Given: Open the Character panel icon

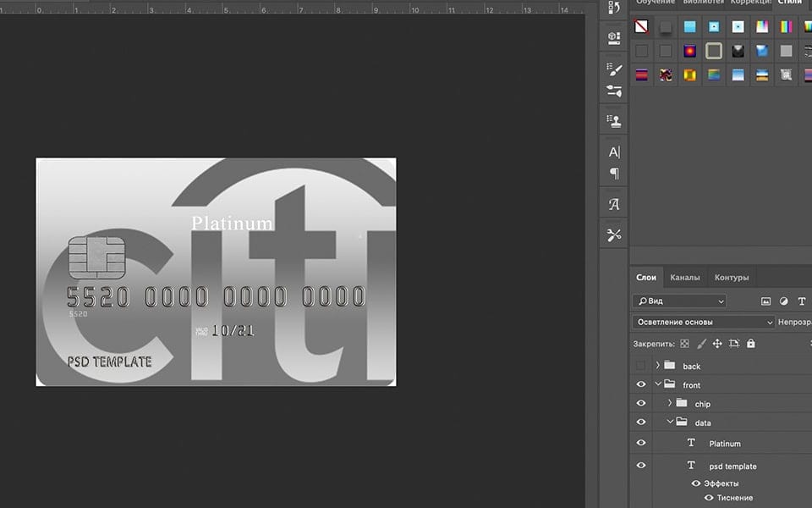Looking at the screenshot, I should (614, 152).
